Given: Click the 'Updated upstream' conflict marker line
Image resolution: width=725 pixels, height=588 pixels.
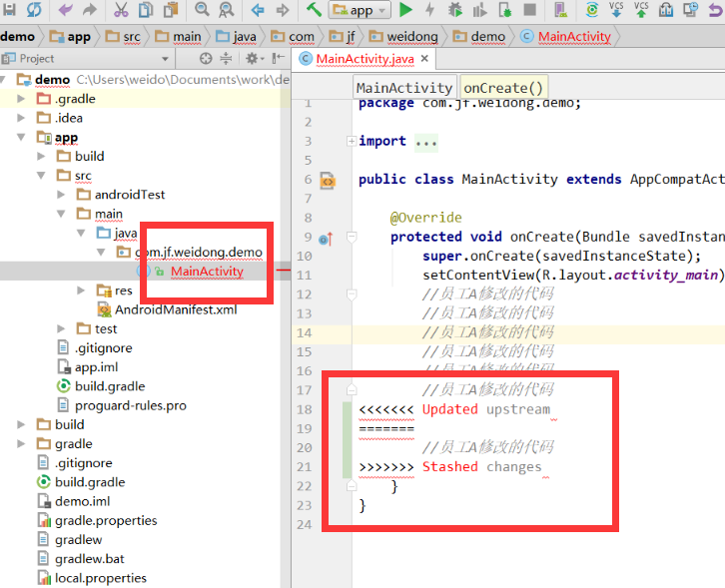Looking at the screenshot, I should [454, 409].
